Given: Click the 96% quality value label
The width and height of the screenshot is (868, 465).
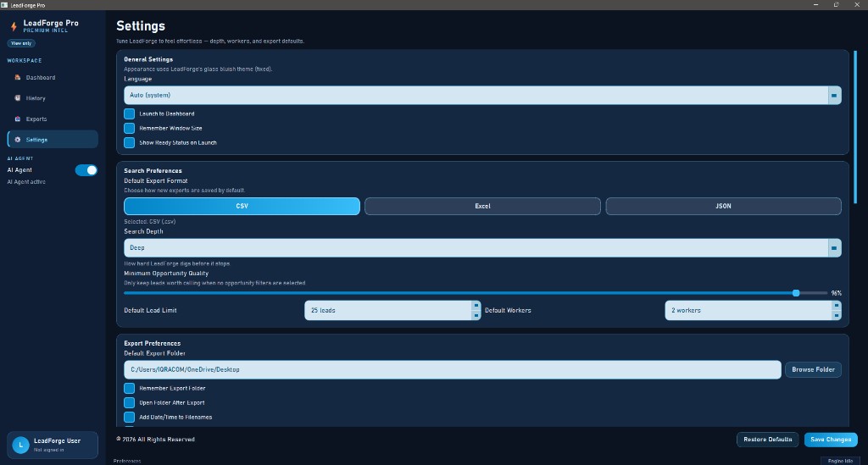Looking at the screenshot, I should pyautogui.click(x=836, y=293).
